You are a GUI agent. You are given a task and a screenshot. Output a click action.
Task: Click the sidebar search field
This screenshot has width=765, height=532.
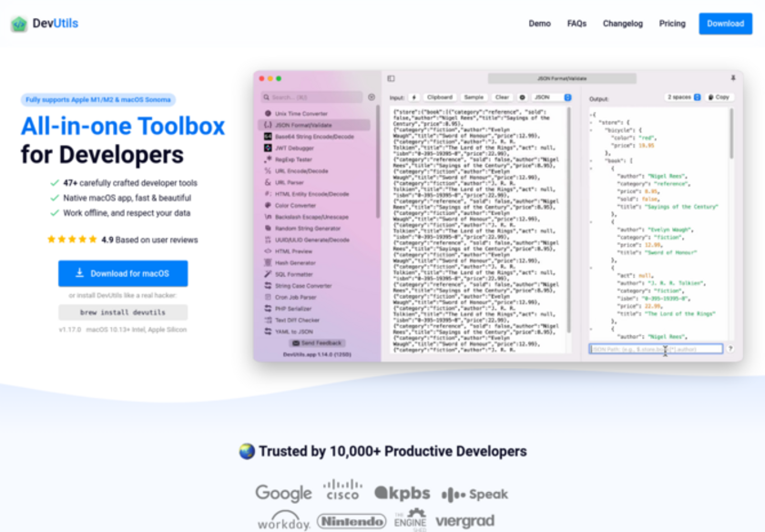click(311, 97)
